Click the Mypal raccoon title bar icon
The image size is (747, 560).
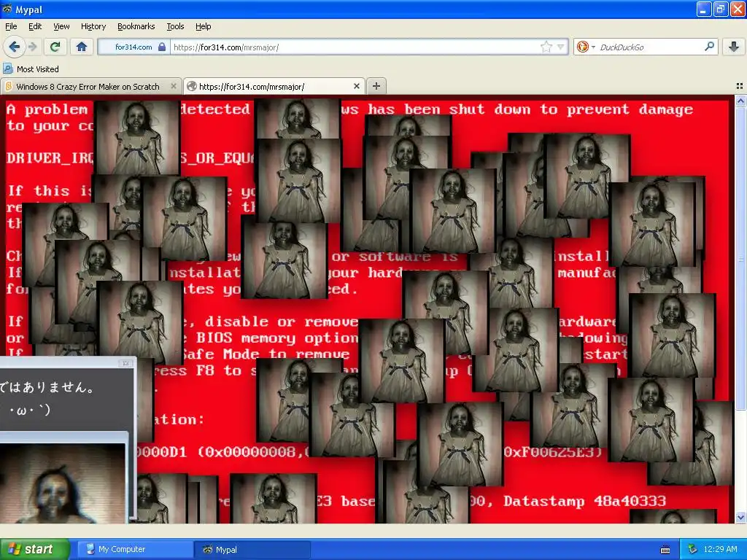tap(7, 9)
